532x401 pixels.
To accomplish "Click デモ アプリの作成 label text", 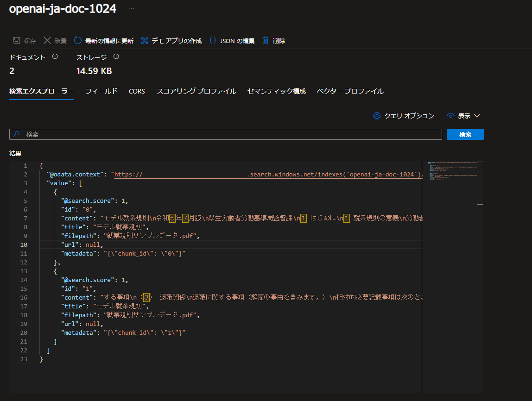I will point(177,41).
